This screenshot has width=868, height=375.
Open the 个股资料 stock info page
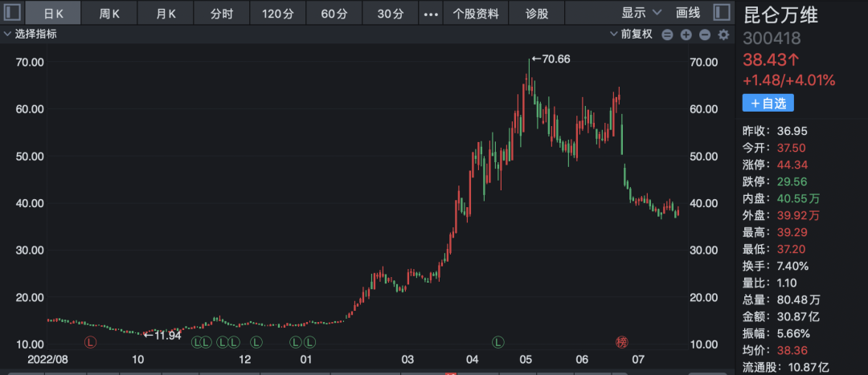(476, 14)
